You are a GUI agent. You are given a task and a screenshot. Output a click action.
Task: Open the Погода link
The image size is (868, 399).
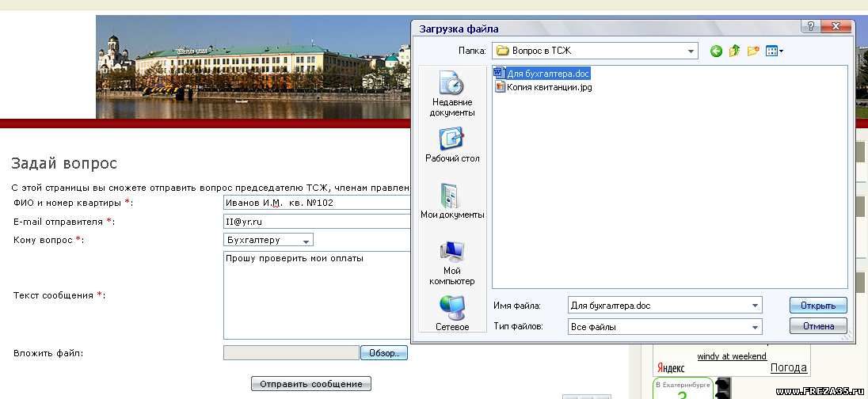(x=788, y=368)
